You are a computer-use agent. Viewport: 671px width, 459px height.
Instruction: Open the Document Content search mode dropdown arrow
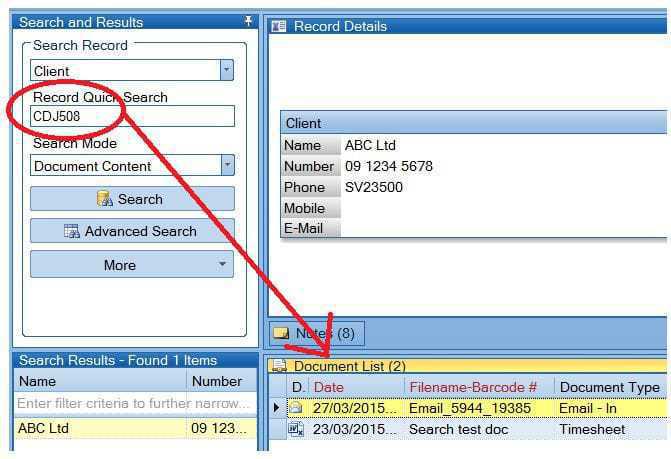[x=228, y=165]
